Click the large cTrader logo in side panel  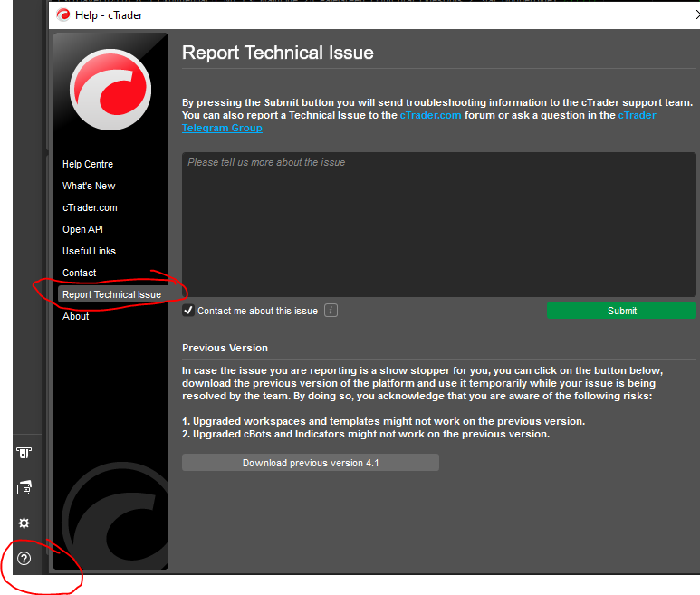point(110,90)
